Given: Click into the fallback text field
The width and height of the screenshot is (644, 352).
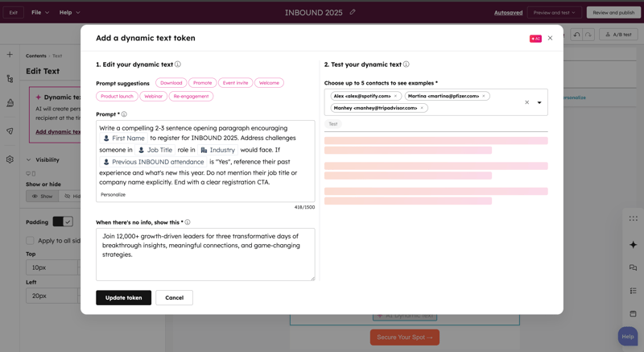Looking at the screenshot, I should pyautogui.click(x=205, y=254).
